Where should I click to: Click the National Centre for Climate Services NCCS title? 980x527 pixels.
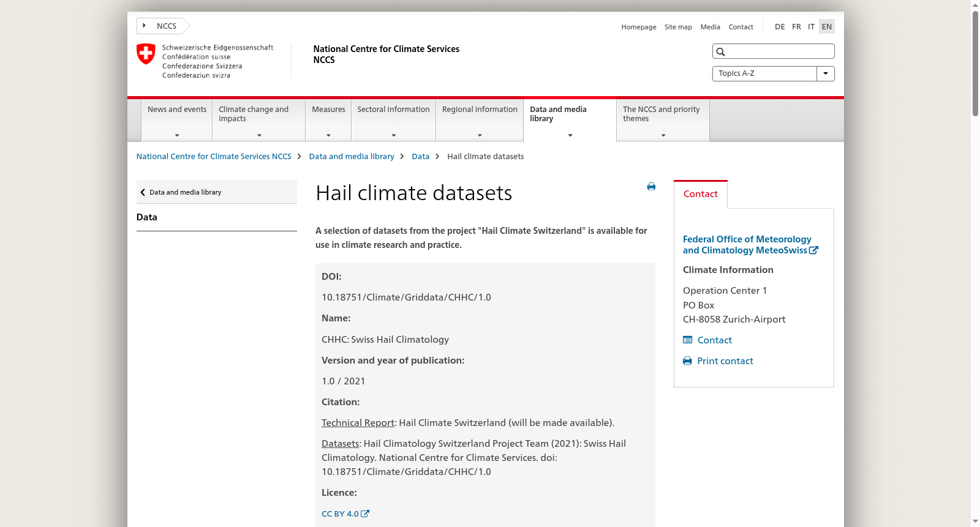click(x=386, y=54)
